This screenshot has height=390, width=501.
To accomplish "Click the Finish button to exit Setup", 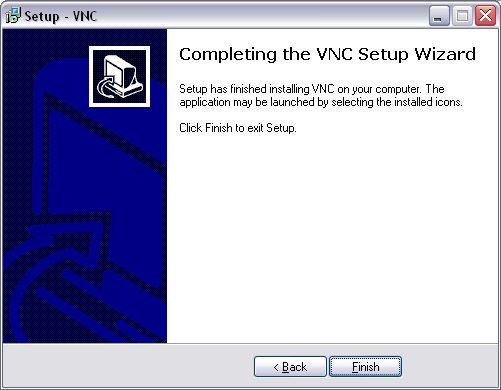I will click(x=365, y=366).
